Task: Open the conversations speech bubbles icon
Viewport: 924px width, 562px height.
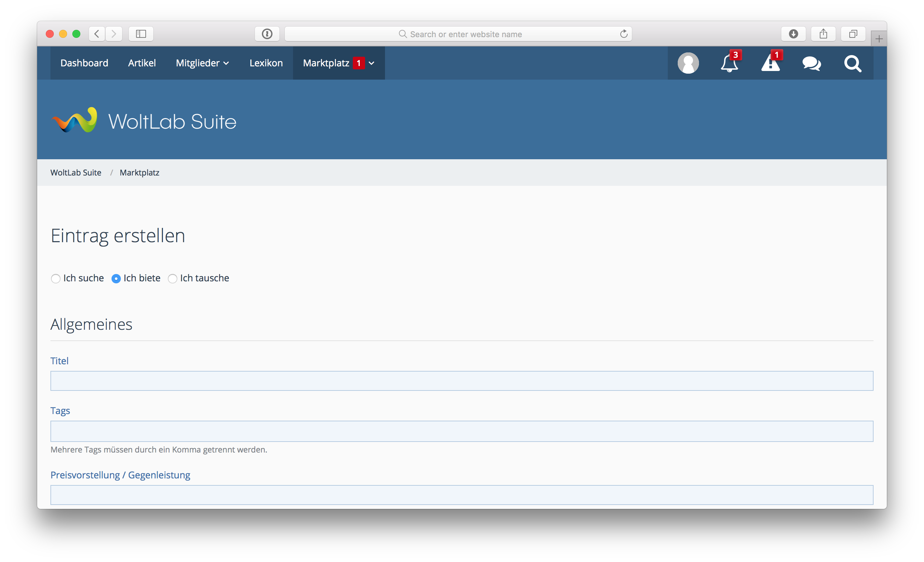Action: pyautogui.click(x=811, y=63)
